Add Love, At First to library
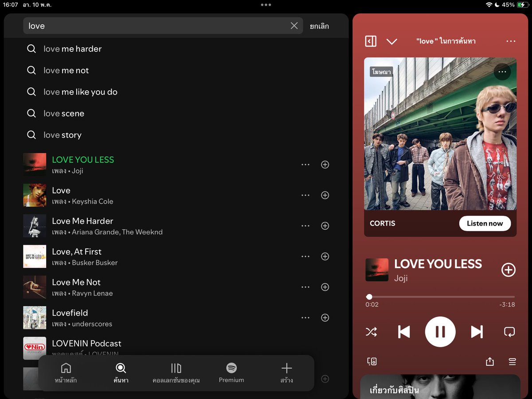The height and width of the screenshot is (399, 532). [325, 256]
